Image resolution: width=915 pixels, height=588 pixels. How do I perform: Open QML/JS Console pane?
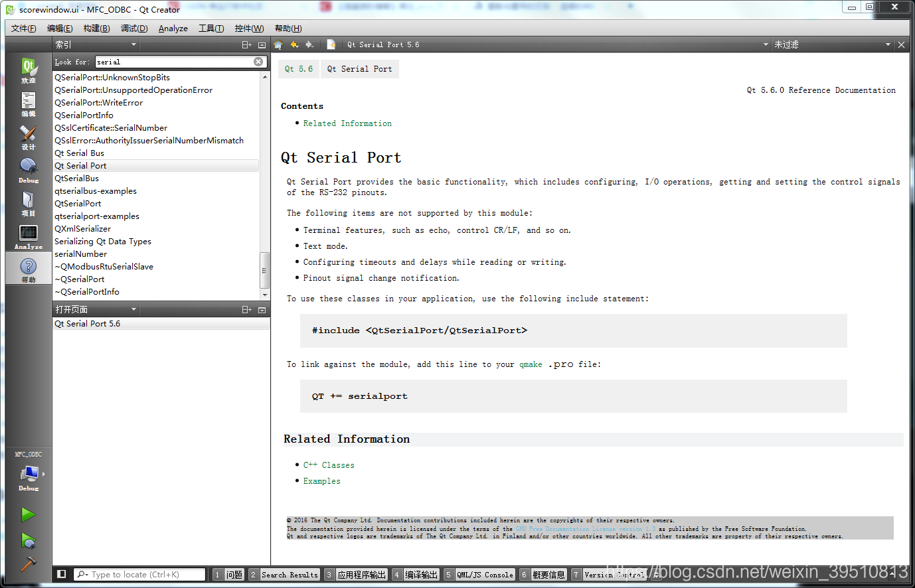pyautogui.click(x=479, y=575)
